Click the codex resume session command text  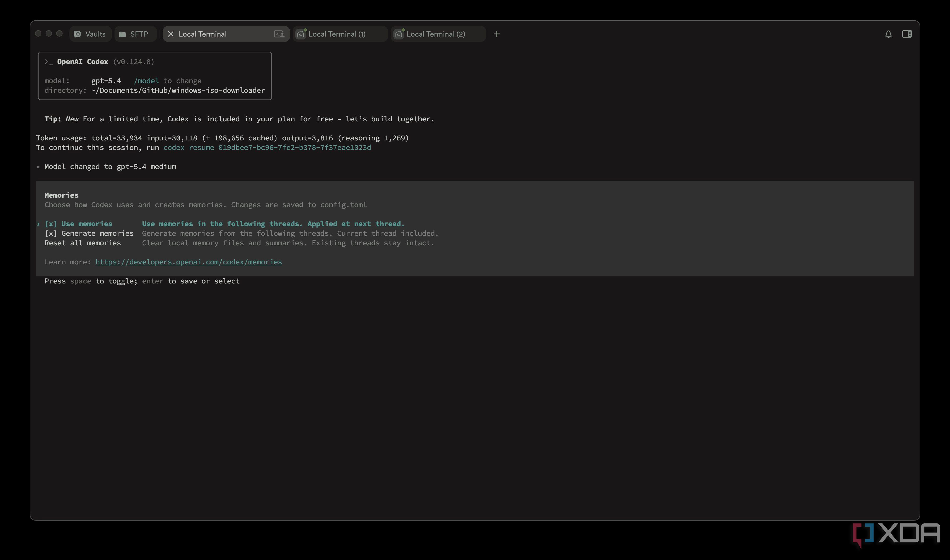267,148
